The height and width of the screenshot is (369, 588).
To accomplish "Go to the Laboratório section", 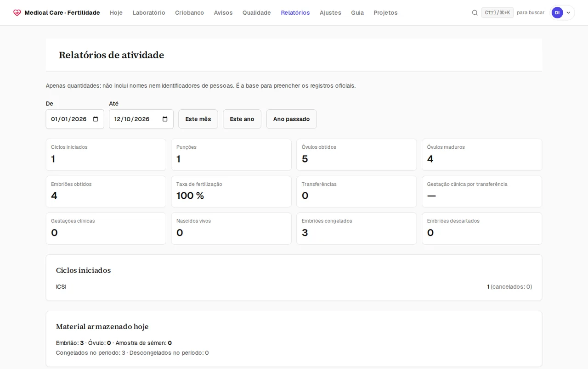I will tap(149, 13).
